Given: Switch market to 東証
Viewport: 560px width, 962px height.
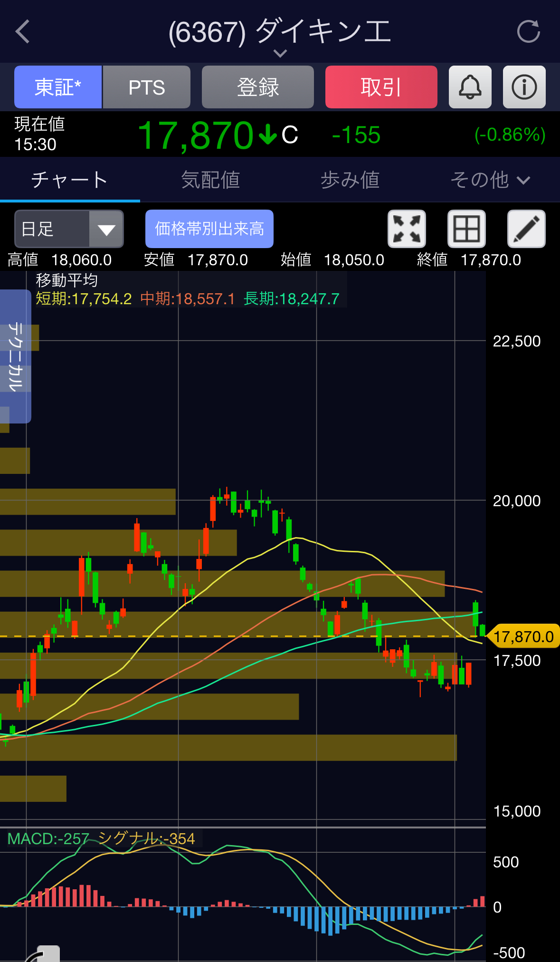Looking at the screenshot, I should coord(58,87).
